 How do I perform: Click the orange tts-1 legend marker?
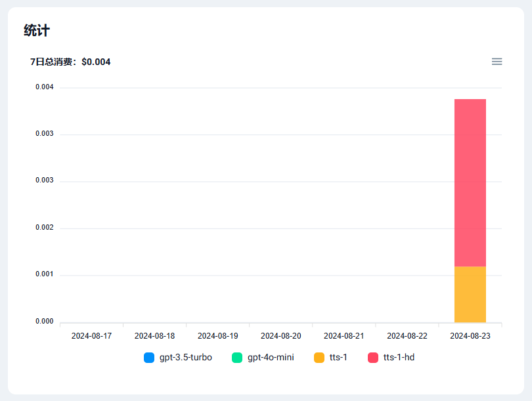tap(319, 358)
